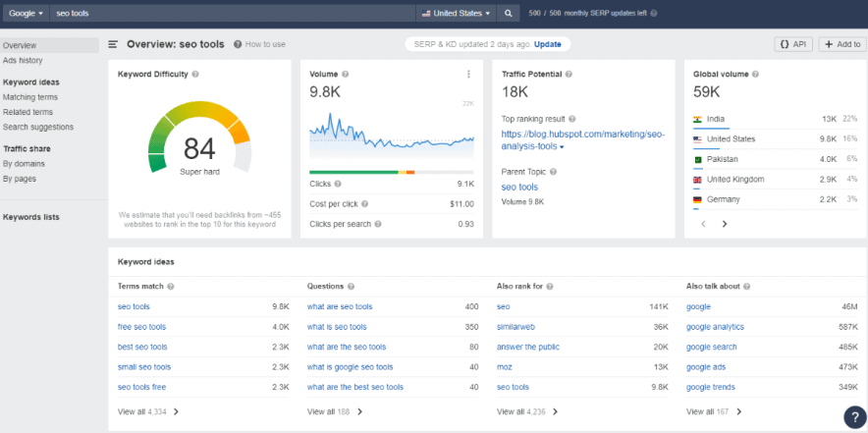The width and height of the screenshot is (868, 433).
Task: Click the API button
Action: pyautogui.click(x=793, y=44)
